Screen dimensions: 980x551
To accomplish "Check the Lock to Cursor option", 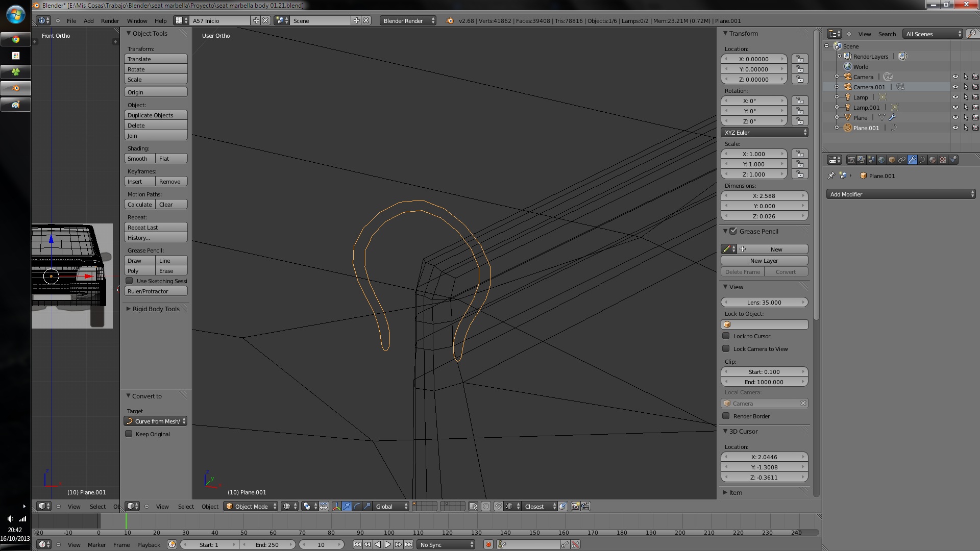I will (726, 336).
